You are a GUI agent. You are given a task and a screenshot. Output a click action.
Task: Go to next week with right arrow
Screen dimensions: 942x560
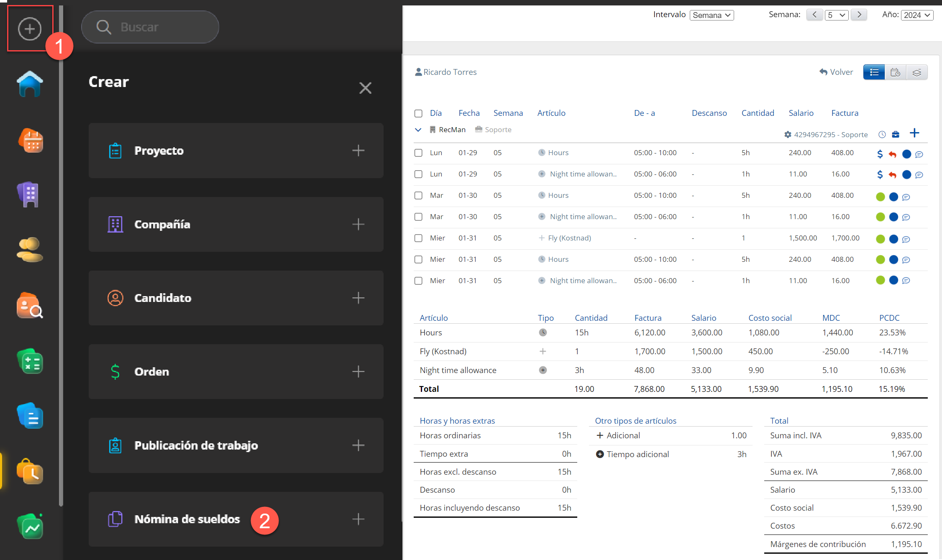pyautogui.click(x=859, y=15)
